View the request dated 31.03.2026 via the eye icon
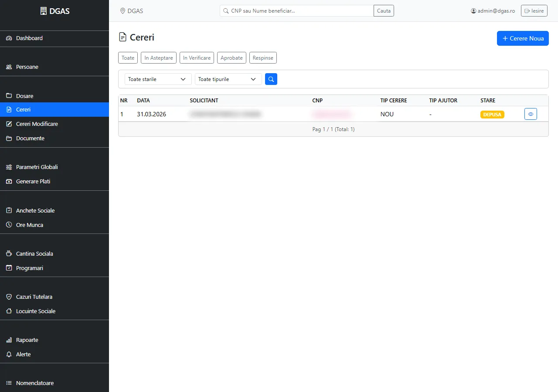This screenshot has width=558, height=392. (x=531, y=114)
